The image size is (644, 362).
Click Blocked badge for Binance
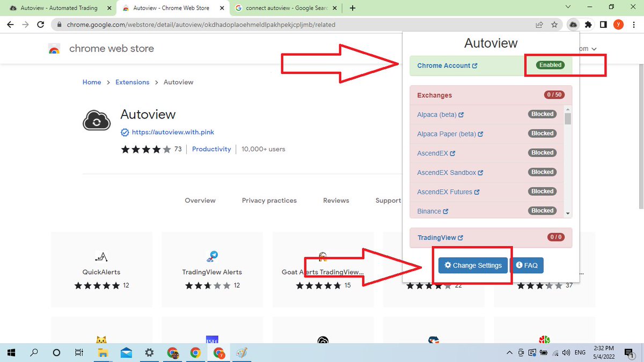pos(543,211)
